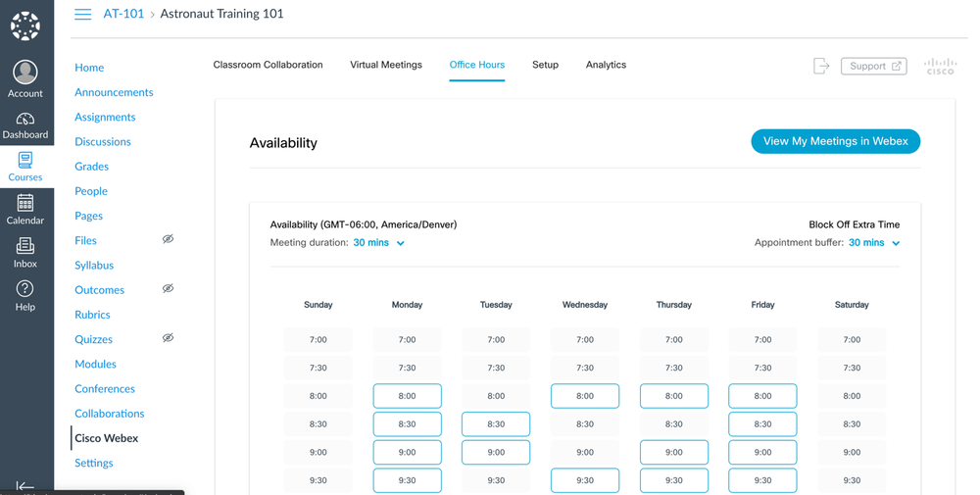
Task: Click the Quizzes hidden-eye icon
Action: tap(169, 338)
